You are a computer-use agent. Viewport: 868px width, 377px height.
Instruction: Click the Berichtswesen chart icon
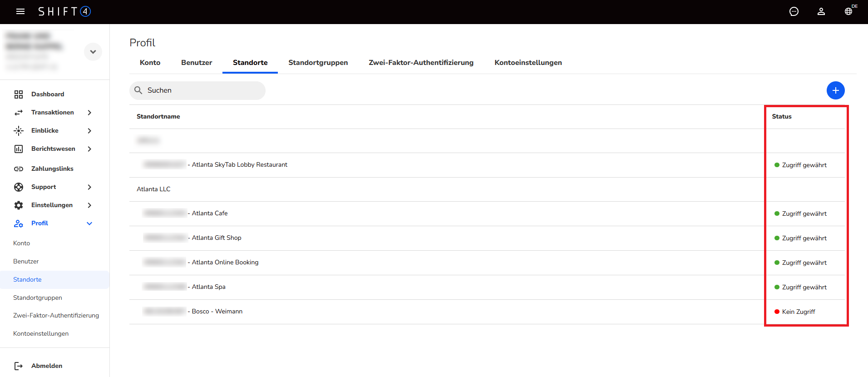(19, 149)
